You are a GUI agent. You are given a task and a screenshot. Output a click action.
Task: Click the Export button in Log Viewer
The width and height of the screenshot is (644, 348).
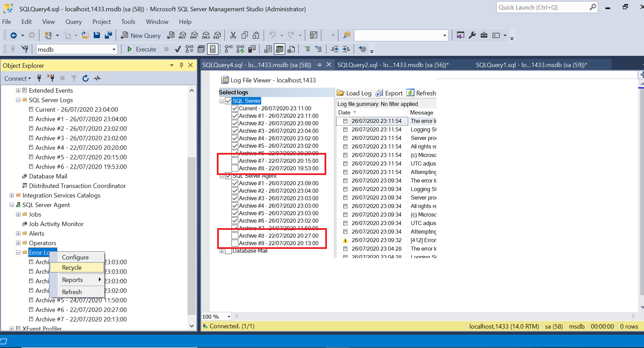389,93
